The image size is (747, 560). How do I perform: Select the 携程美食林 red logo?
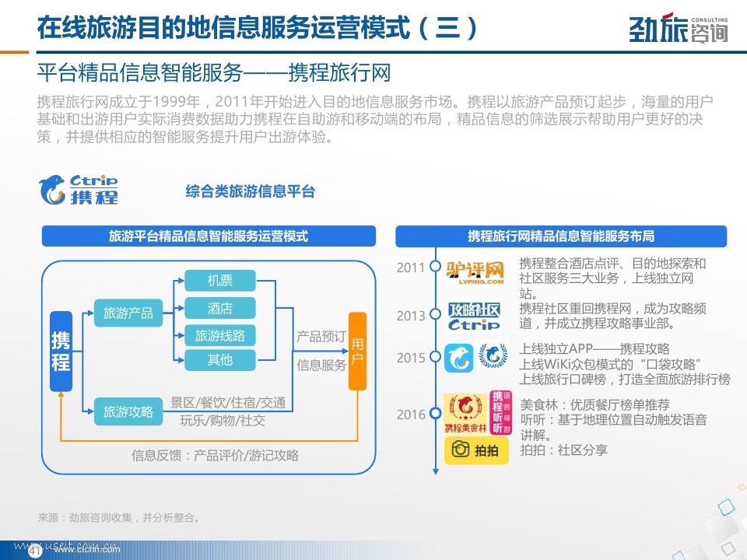coord(465,413)
